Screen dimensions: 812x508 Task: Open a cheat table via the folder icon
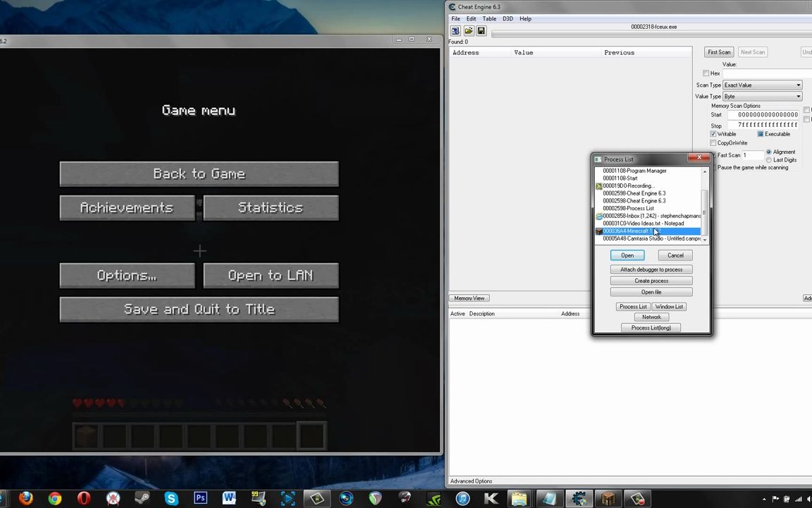coord(468,30)
